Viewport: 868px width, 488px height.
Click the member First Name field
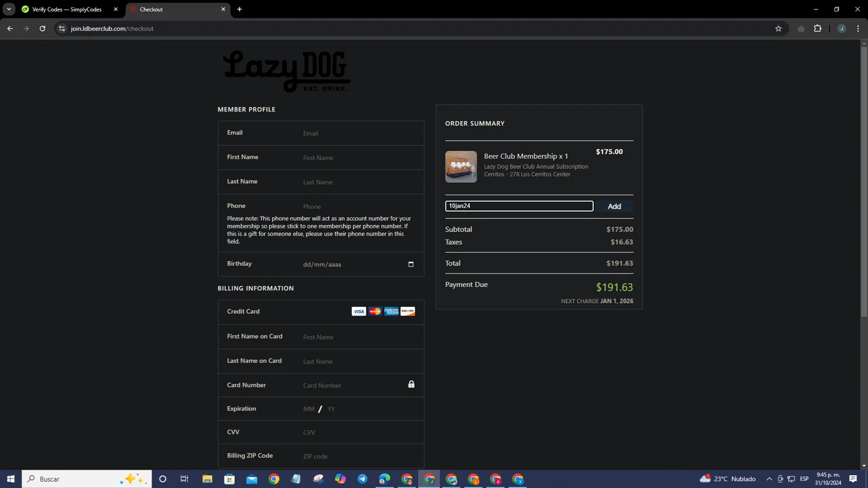pyautogui.click(x=359, y=158)
